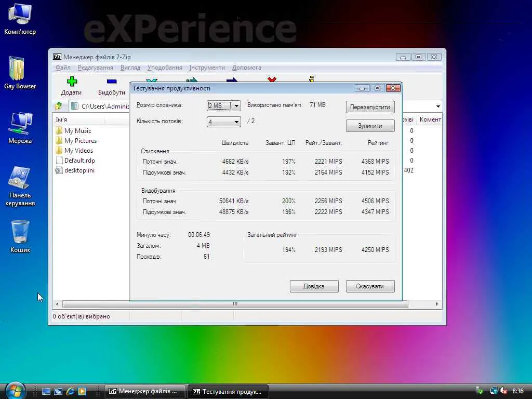Click the Зупинити button
Screen dimensions: 532x399
pos(370,126)
